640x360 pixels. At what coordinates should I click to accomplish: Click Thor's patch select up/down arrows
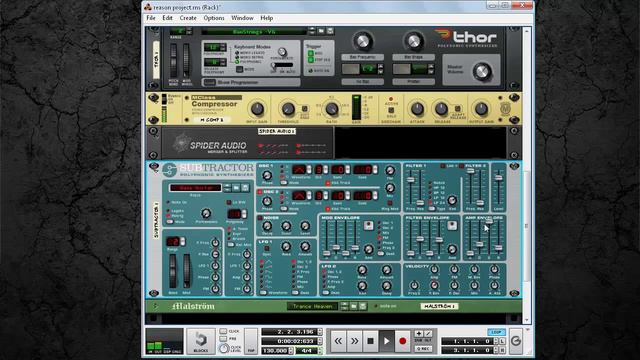pos(312,31)
